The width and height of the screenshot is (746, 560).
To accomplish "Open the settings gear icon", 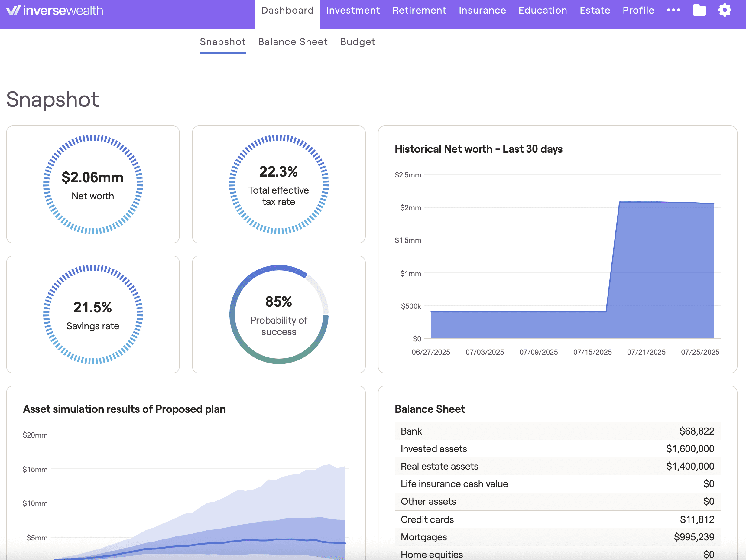I will (x=725, y=10).
